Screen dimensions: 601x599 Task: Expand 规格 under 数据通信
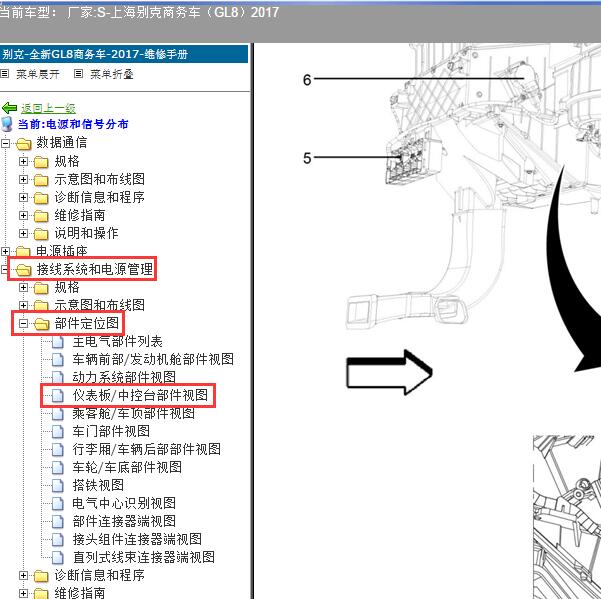tap(23, 161)
